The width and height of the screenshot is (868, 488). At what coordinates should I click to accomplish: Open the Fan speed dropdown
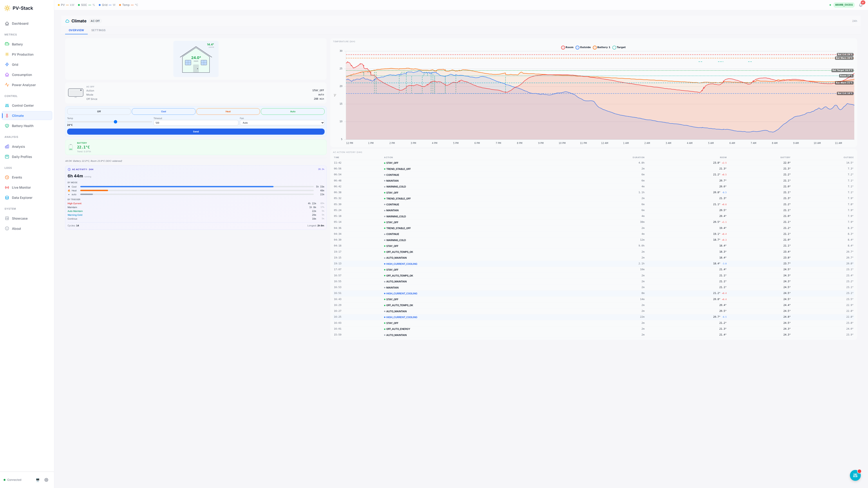click(x=282, y=123)
